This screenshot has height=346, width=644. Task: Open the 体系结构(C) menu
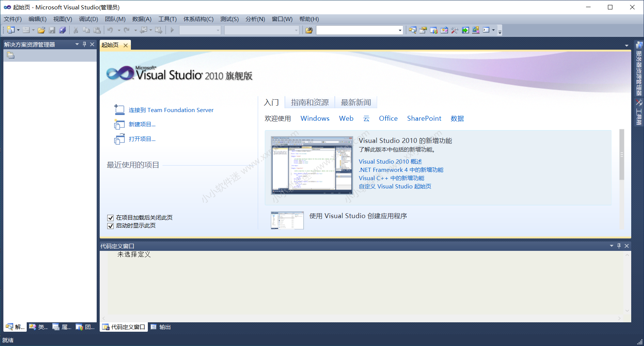click(x=198, y=19)
